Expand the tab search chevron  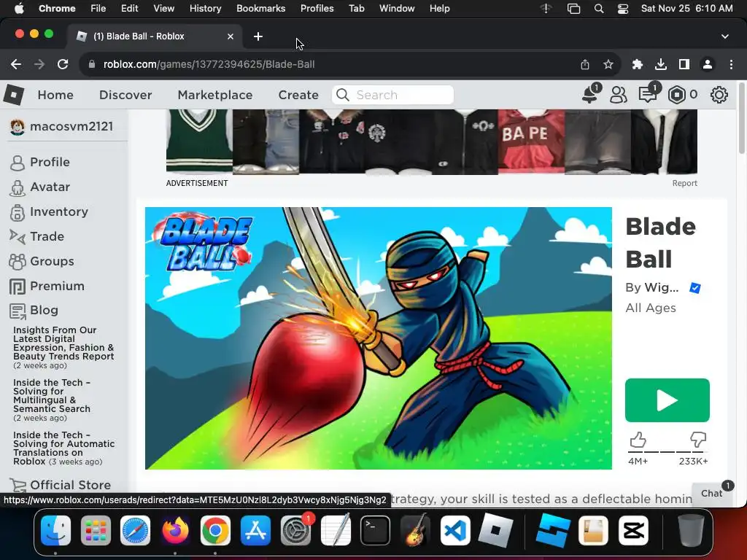[x=724, y=36]
